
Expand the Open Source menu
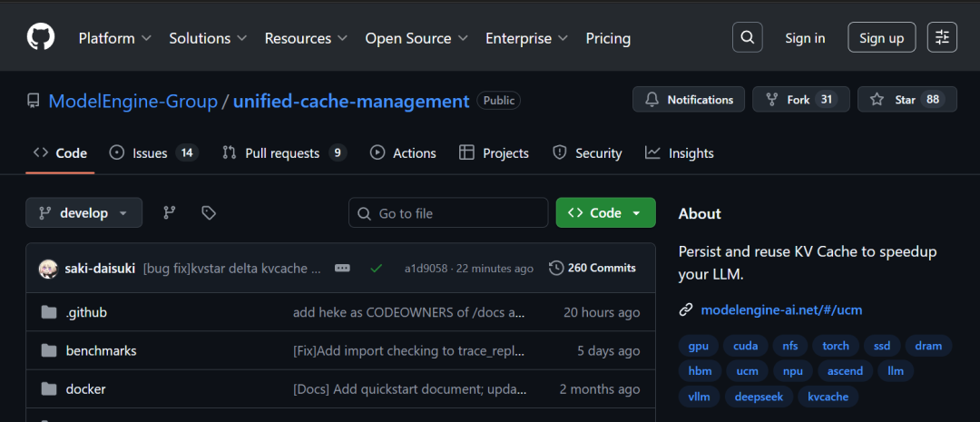click(x=416, y=38)
